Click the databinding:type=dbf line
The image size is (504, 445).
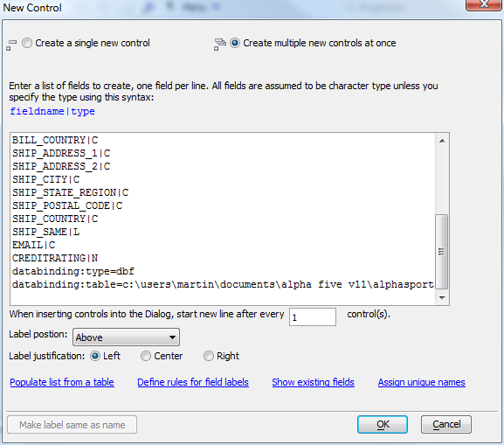[x=73, y=272]
